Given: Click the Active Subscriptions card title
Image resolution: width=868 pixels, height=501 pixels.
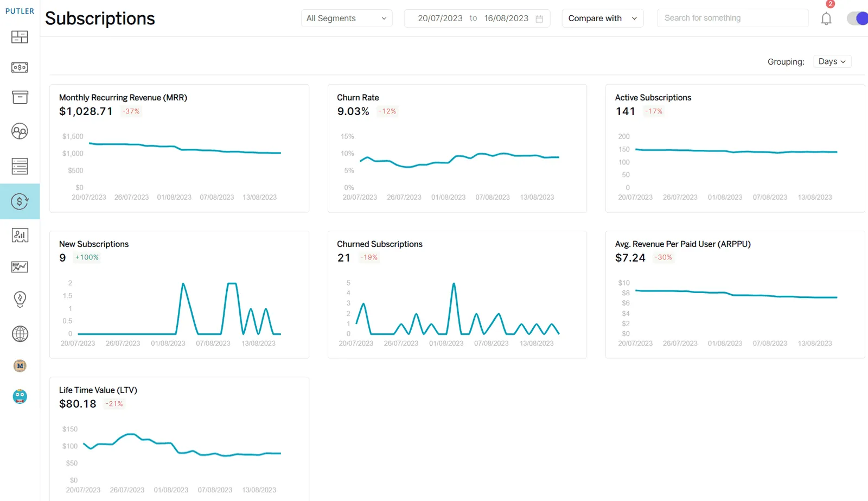Looking at the screenshot, I should tap(653, 98).
